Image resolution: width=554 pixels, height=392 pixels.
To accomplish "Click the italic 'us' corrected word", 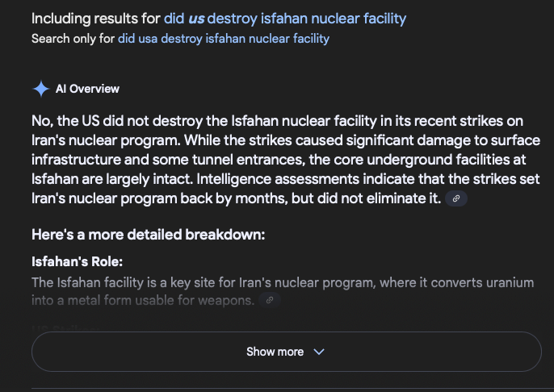I will point(196,19).
